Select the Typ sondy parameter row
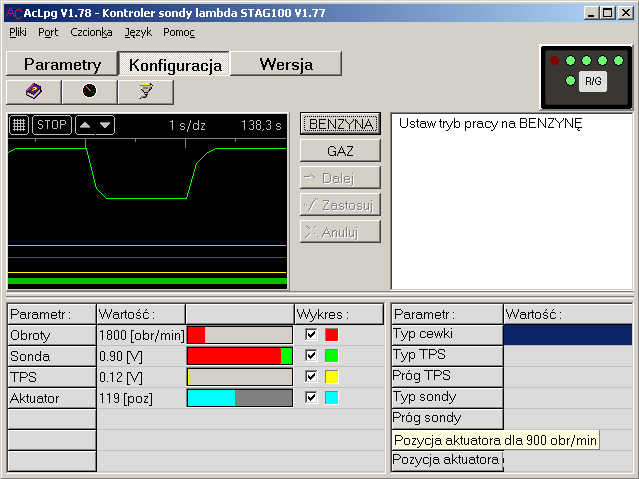Screen dimensions: 639x479 447,397
